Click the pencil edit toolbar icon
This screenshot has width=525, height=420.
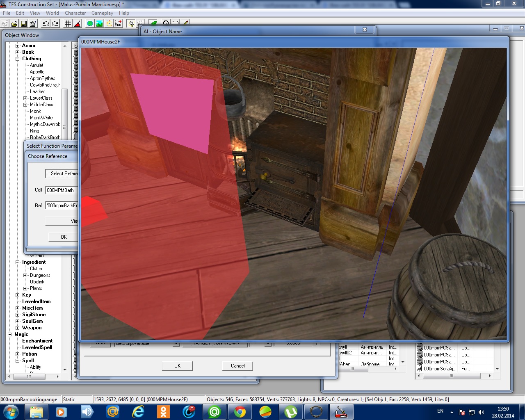coord(185,23)
